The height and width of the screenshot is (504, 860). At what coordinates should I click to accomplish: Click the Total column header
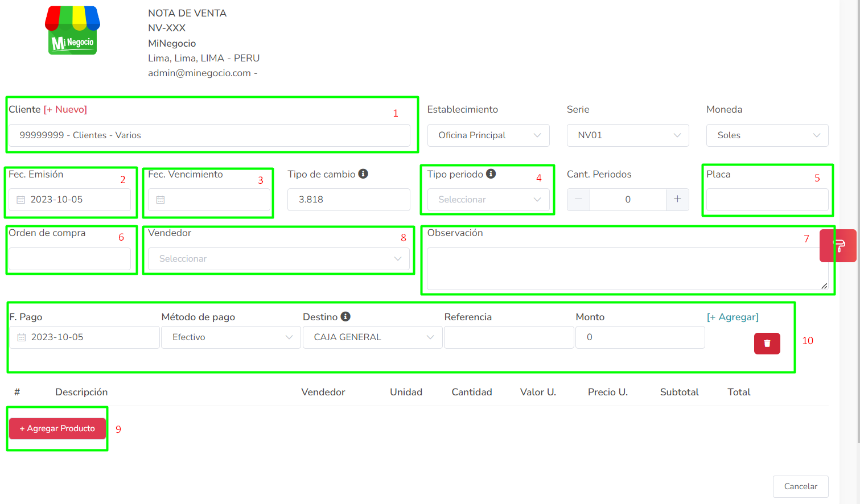739,392
